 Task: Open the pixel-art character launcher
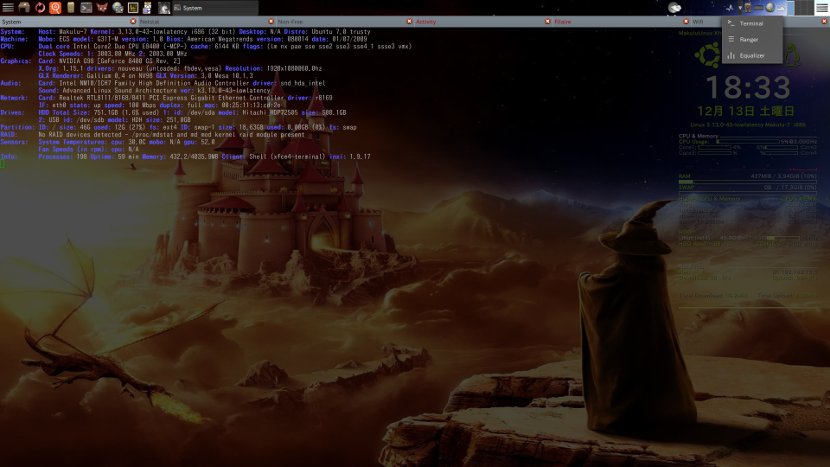[x=148, y=7]
